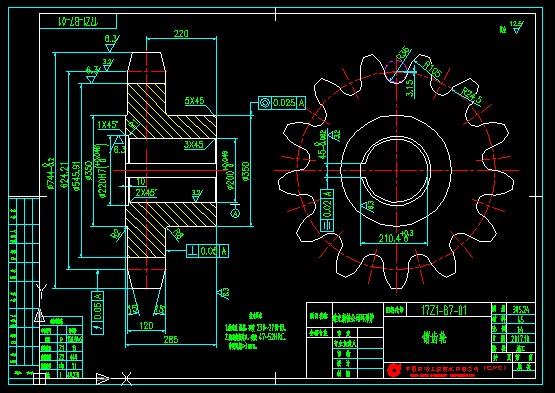Click the UCS X-axis arrowhead

(x=102, y=379)
